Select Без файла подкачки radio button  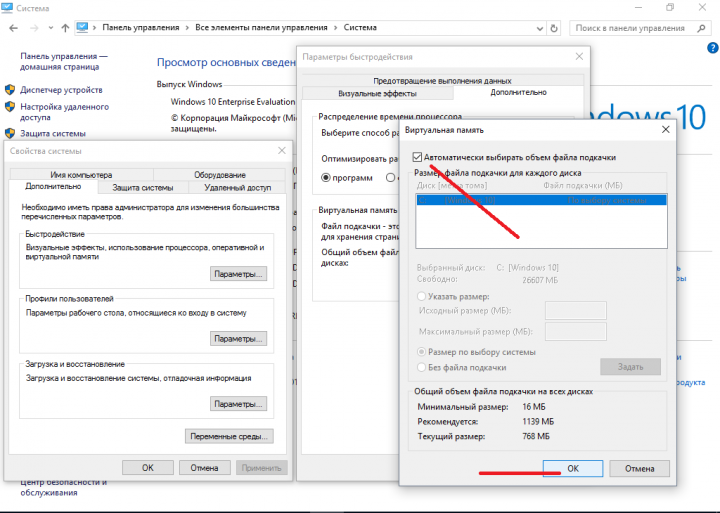(x=421, y=367)
